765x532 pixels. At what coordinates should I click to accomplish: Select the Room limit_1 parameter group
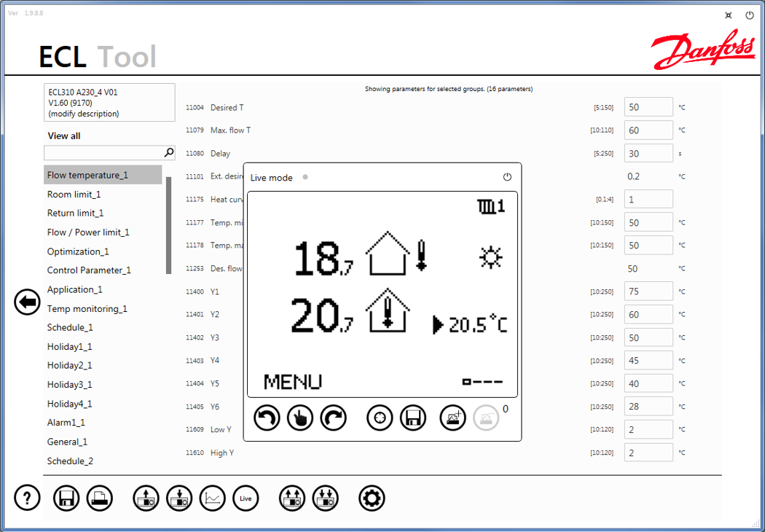tap(75, 194)
